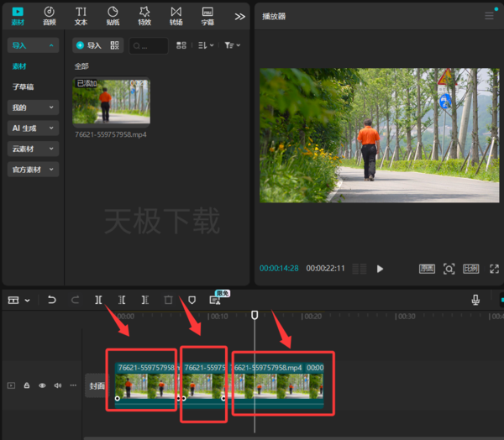Click the video preview frame

coord(380,135)
